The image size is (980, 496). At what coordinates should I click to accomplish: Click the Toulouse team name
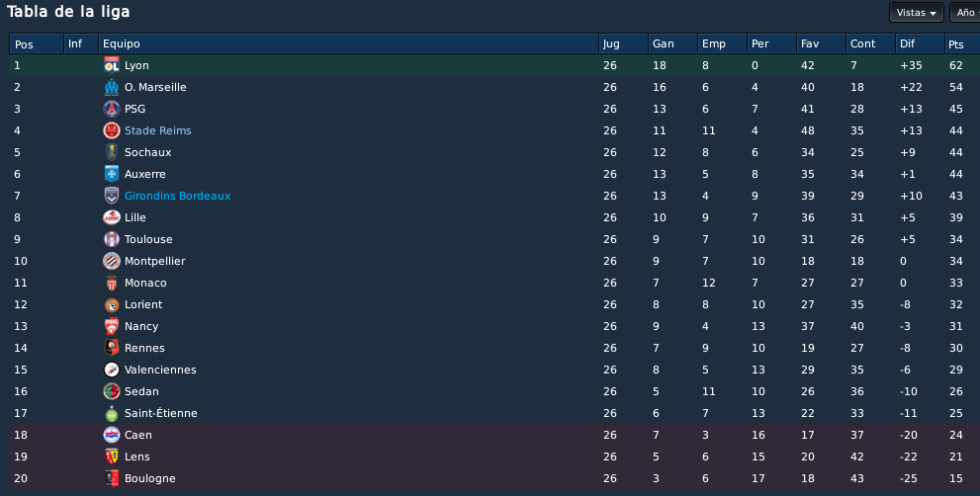click(148, 239)
